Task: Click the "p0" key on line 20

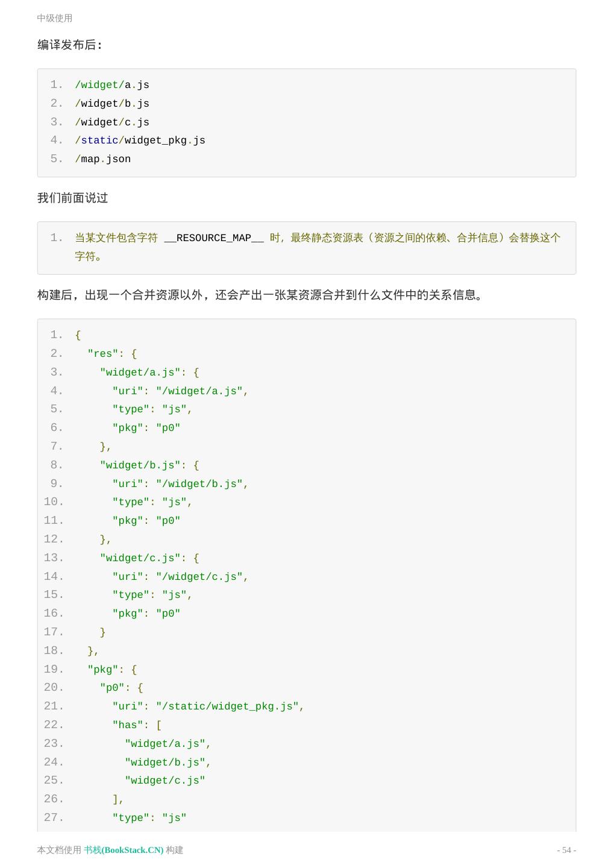Action: pyautogui.click(x=112, y=688)
